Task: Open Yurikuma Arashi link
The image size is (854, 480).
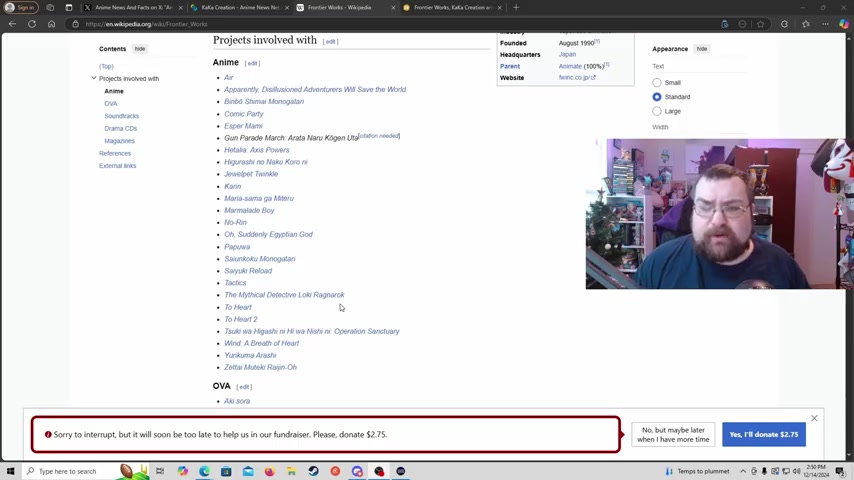Action: (250, 355)
